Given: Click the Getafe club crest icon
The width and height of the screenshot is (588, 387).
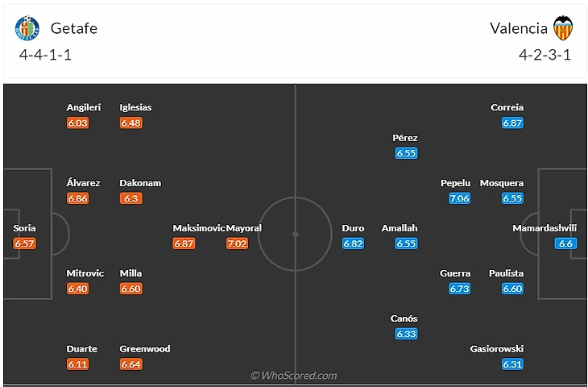Looking at the screenshot, I should click(27, 28).
